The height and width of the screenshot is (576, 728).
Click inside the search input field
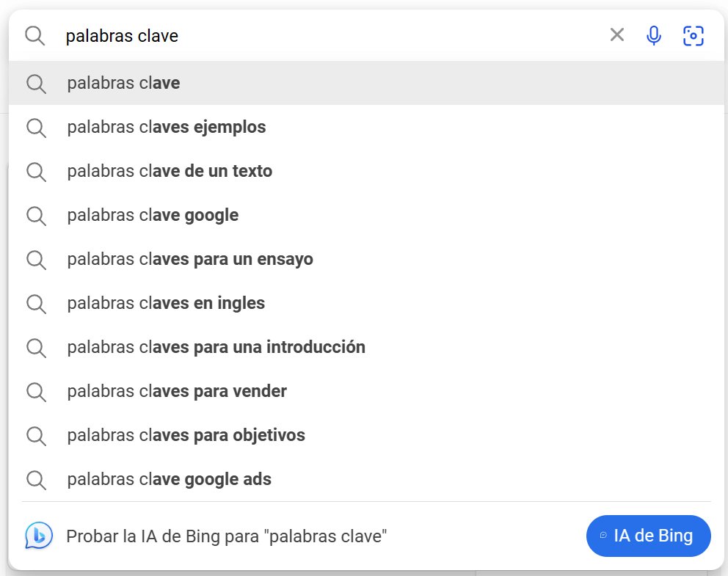pyautogui.click(x=294, y=34)
